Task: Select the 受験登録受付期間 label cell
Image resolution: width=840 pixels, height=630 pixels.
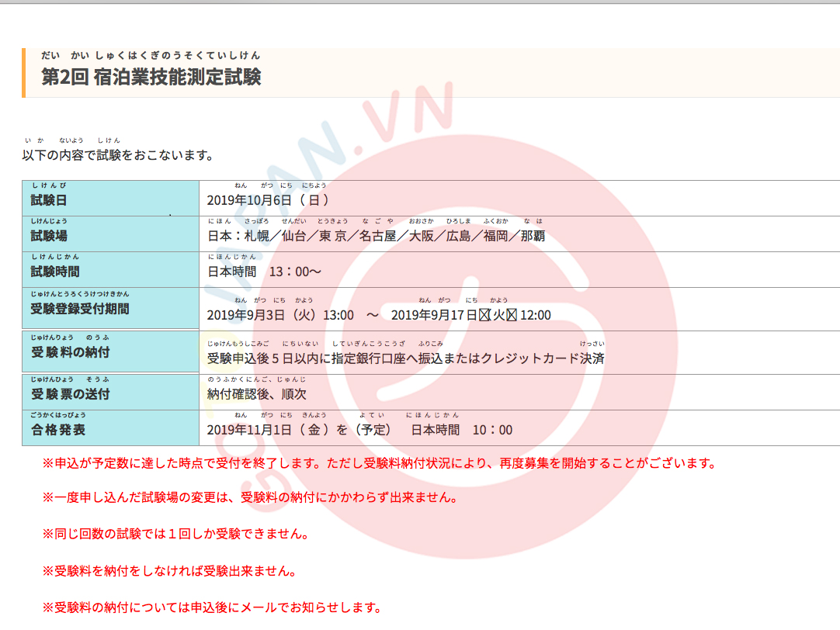Action: coord(110,308)
